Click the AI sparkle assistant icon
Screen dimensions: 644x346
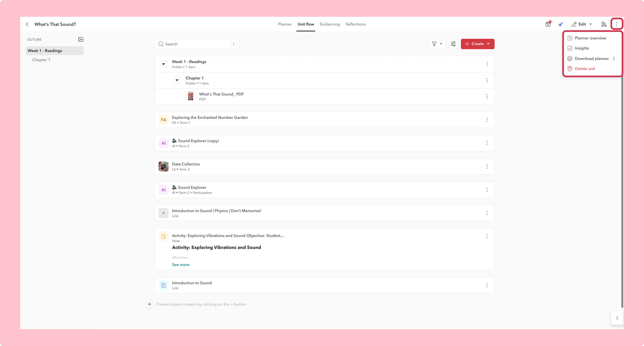(x=560, y=24)
